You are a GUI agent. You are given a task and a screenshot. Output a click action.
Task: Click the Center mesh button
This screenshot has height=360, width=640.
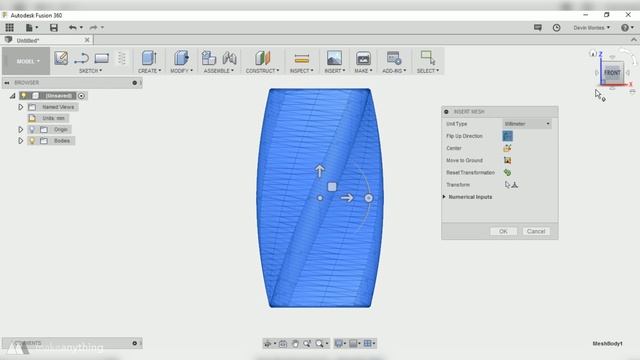click(507, 148)
